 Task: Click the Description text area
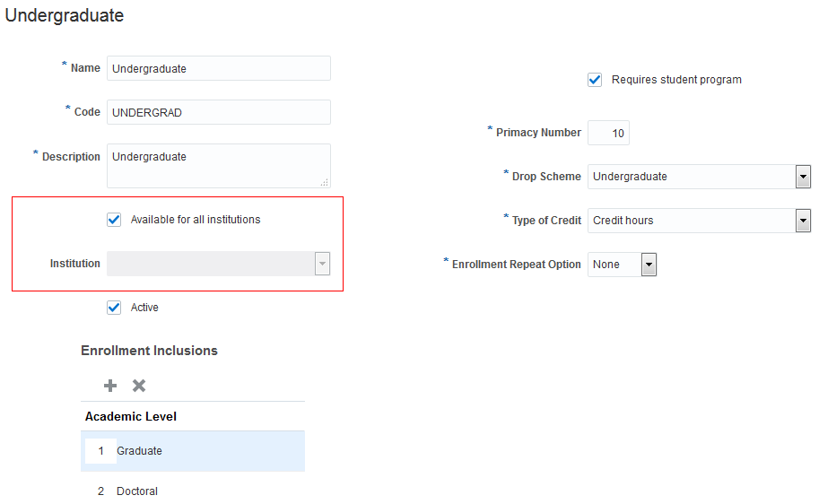click(218, 165)
